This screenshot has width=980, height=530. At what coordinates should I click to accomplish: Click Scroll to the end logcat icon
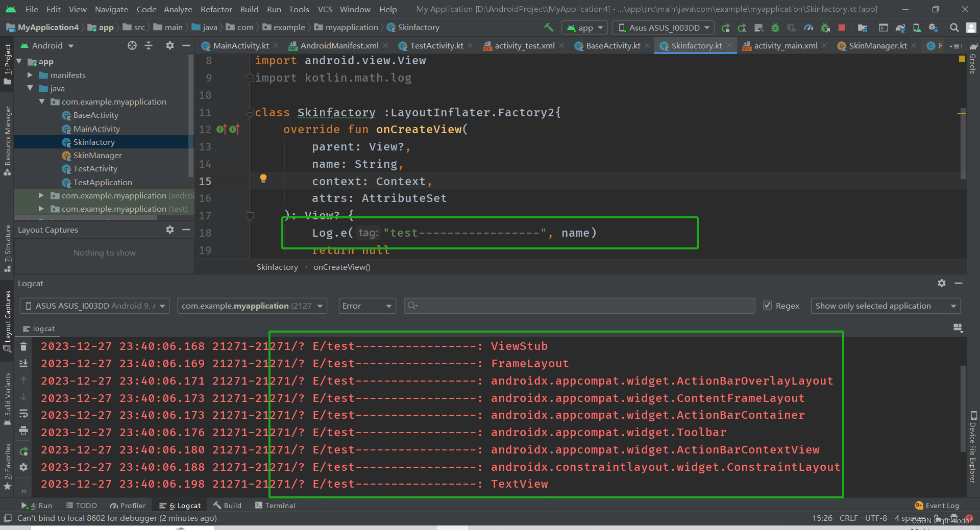(x=23, y=363)
